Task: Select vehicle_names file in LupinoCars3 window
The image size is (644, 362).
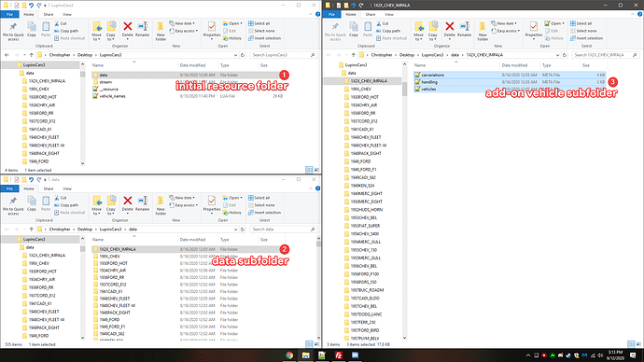Action: [113, 96]
